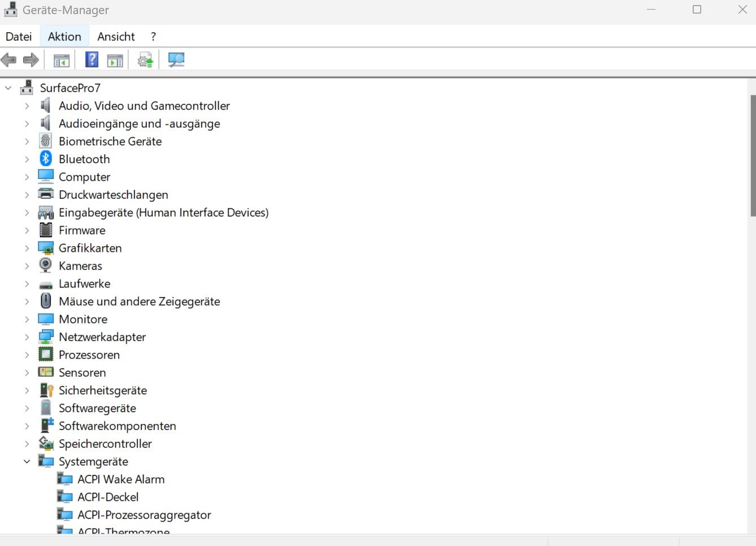The width and height of the screenshot is (756, 546).
Task: Expand the Sensoren category
Action: tap(27, 373)
